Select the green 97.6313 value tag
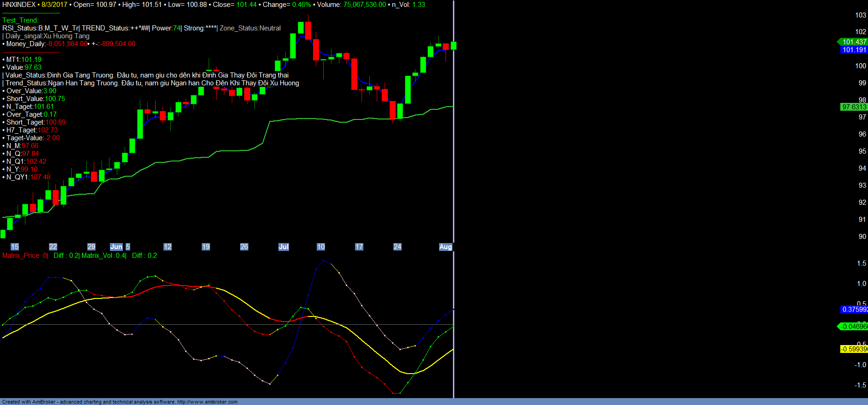The image size is (868, 405). [854, 107]
